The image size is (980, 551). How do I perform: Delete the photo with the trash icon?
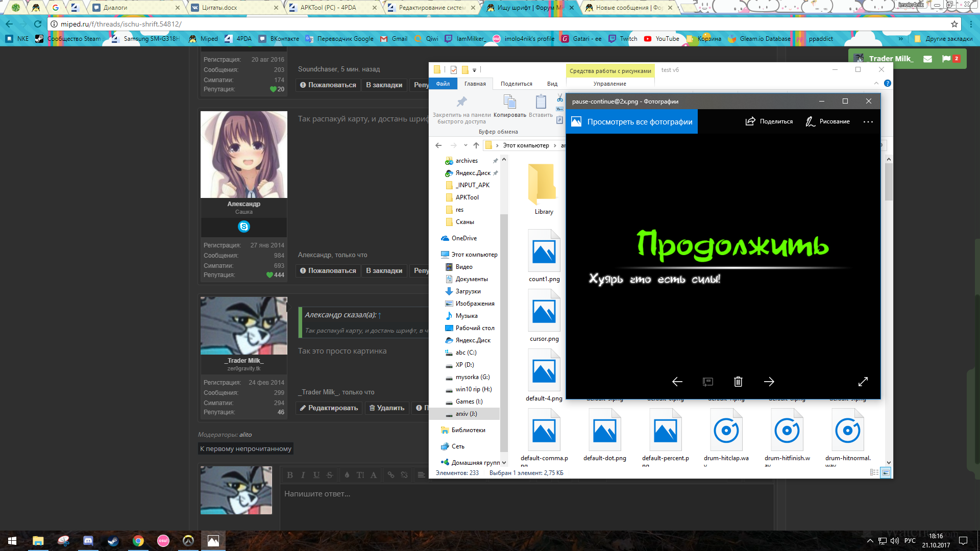pyautogui.click(x=738, y=382)
